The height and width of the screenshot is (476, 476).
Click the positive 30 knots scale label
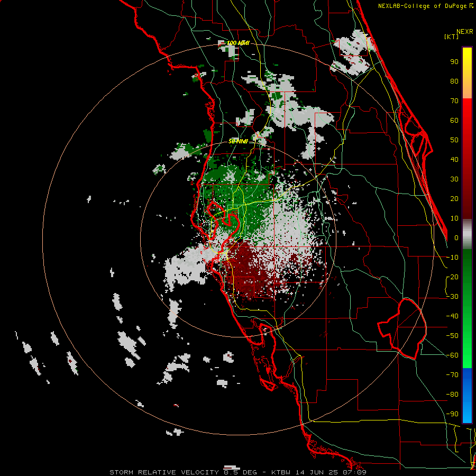(454, 179)
